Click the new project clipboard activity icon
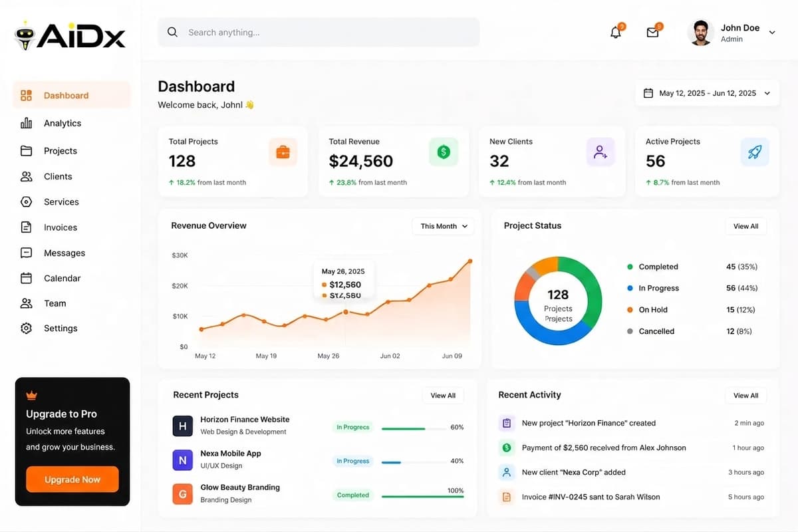 pos(507,423)
